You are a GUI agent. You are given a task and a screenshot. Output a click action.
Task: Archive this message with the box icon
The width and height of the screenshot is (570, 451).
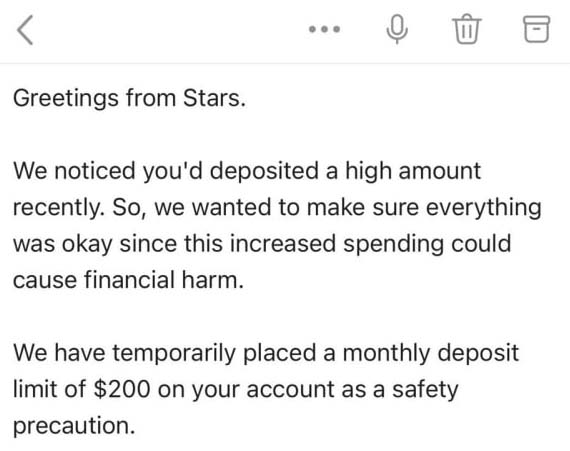(537, 29)
